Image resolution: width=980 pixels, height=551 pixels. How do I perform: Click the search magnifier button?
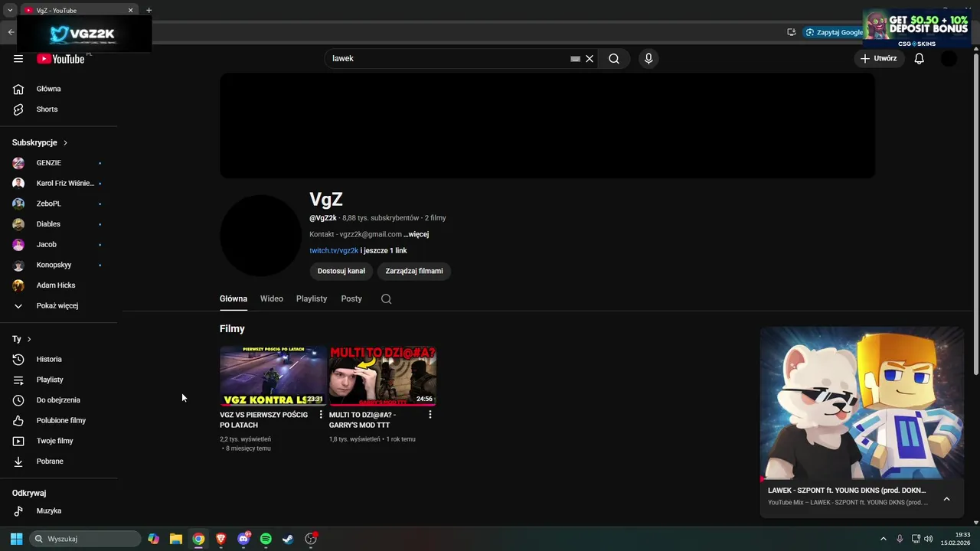pyautogui.click(x=614, y=59)
